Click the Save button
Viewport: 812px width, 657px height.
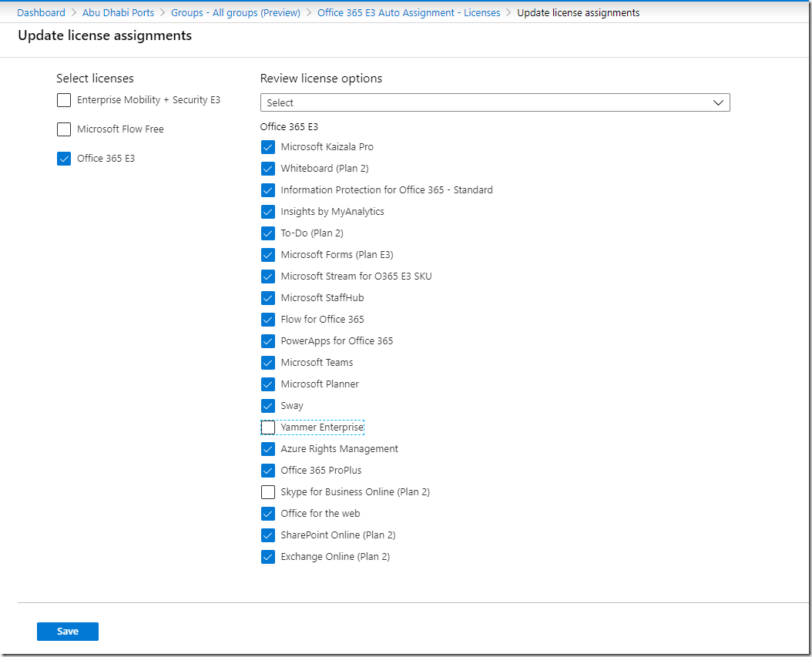(x=67, y=631)
